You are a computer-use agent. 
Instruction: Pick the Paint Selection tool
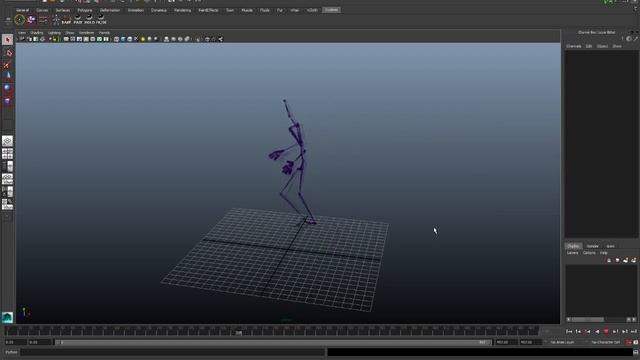(x=7, y=65)
